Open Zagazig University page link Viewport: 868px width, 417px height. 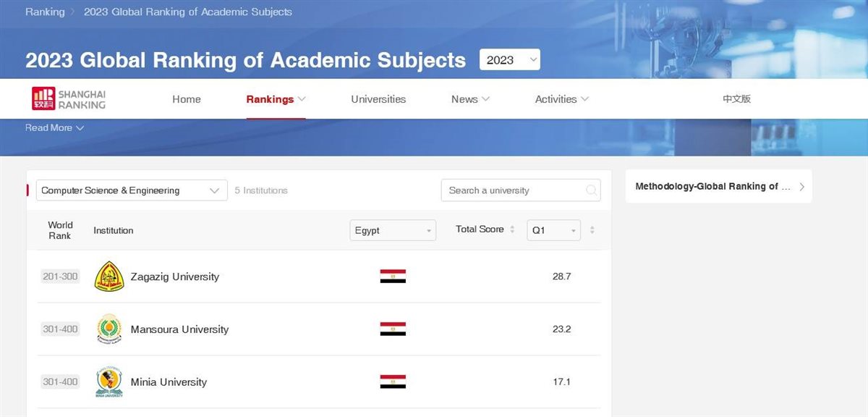point(174,277)
